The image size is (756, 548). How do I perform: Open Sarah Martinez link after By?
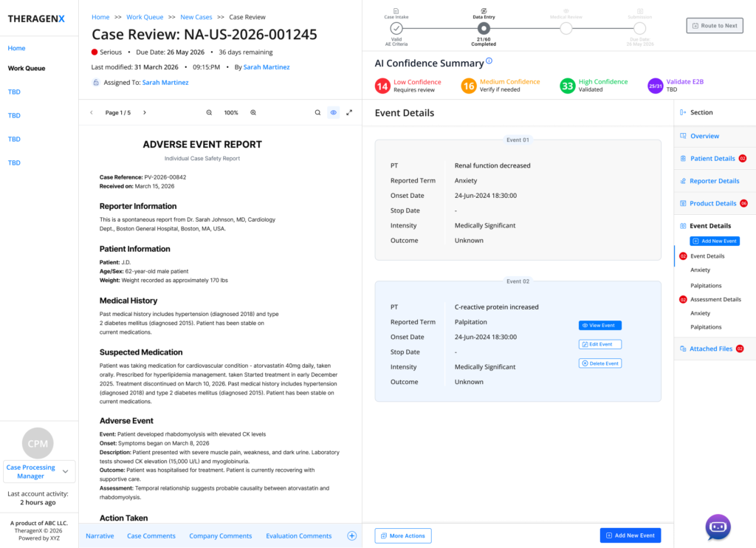click(x=267, y=67)
